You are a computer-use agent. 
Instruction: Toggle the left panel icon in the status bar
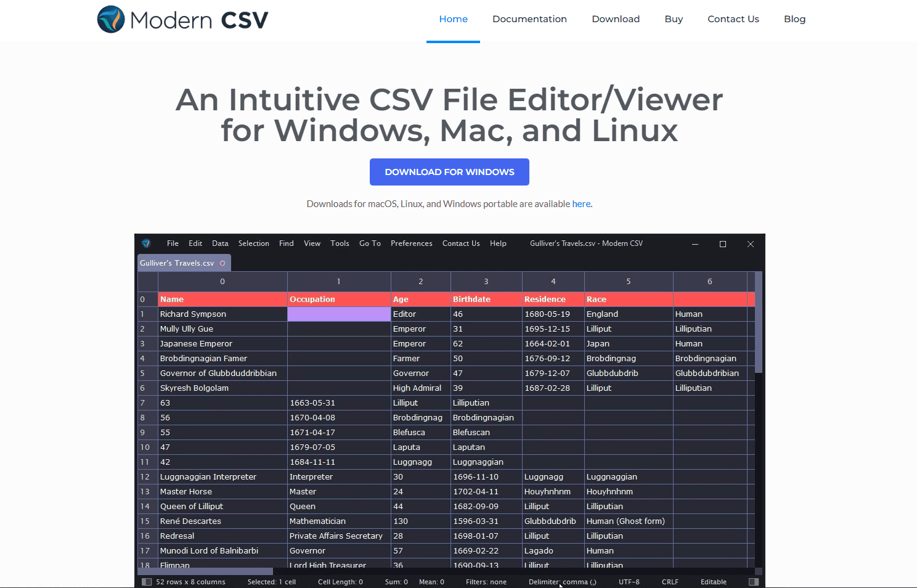click(146, 581)
